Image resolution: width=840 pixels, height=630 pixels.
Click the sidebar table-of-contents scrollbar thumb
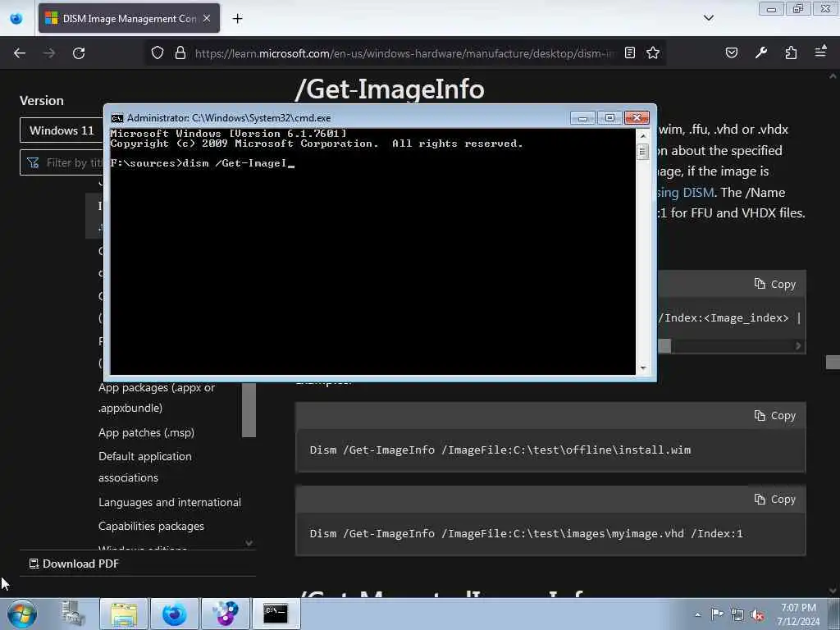(x=249, y=410)
